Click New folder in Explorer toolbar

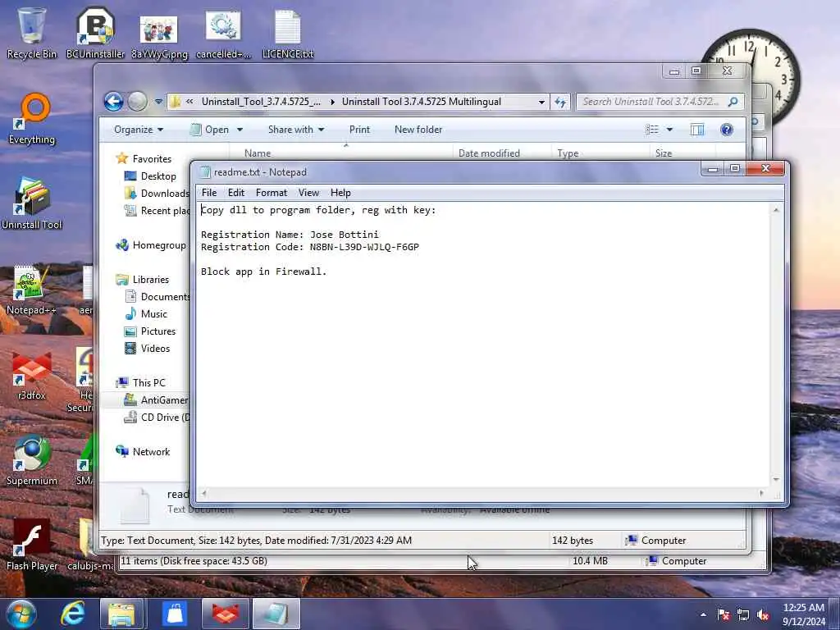(418, 130)
